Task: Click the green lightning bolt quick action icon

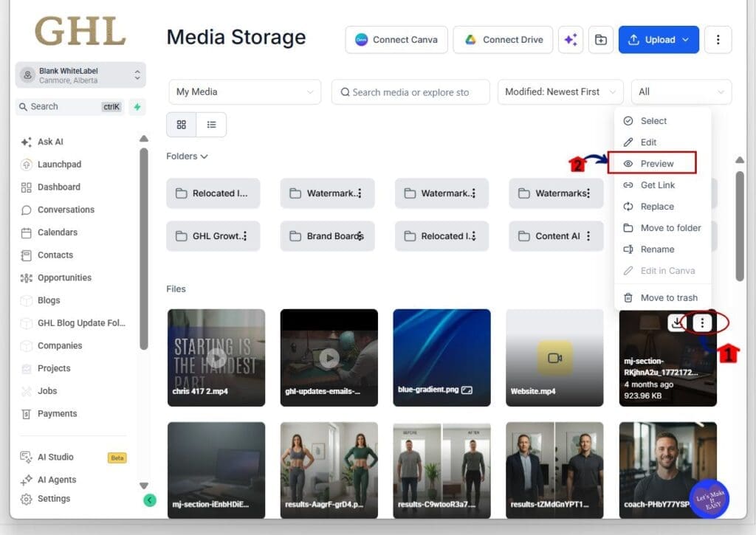Action: click(137, 107)
